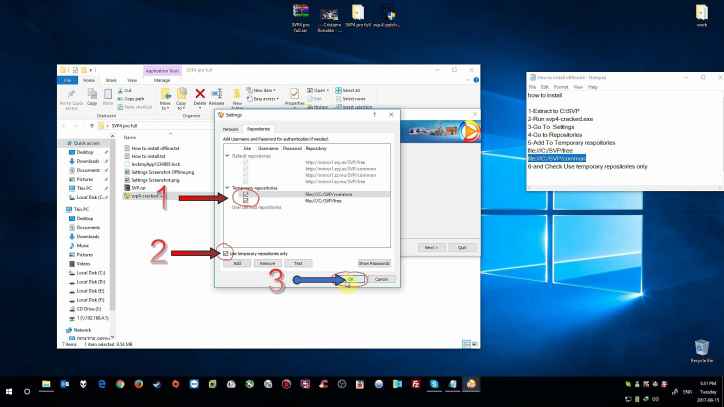The width and height of the screenshot is (724, 407).
Task: Select Downloads in Quick access pane
Action: pos(87,160)
